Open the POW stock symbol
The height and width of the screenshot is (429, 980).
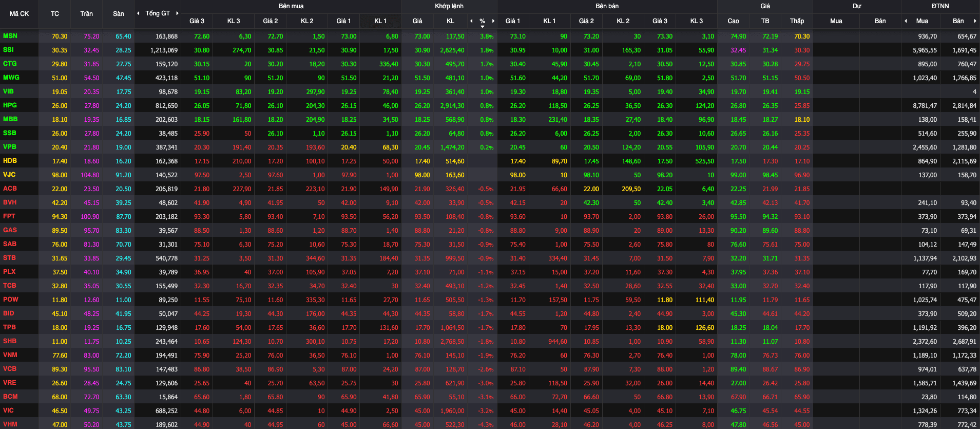tap(10, 300)
